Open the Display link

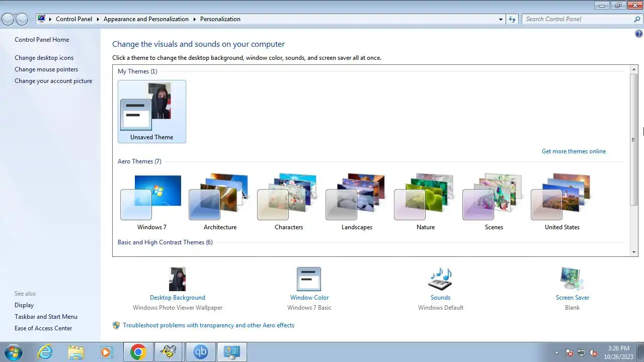pos(24,305)
